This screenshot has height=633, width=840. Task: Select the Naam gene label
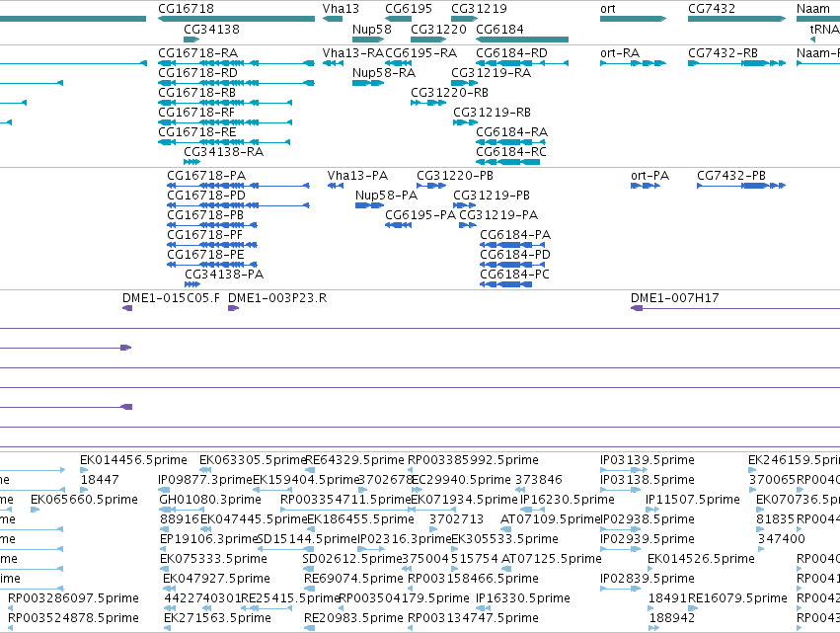pos(813,9)
